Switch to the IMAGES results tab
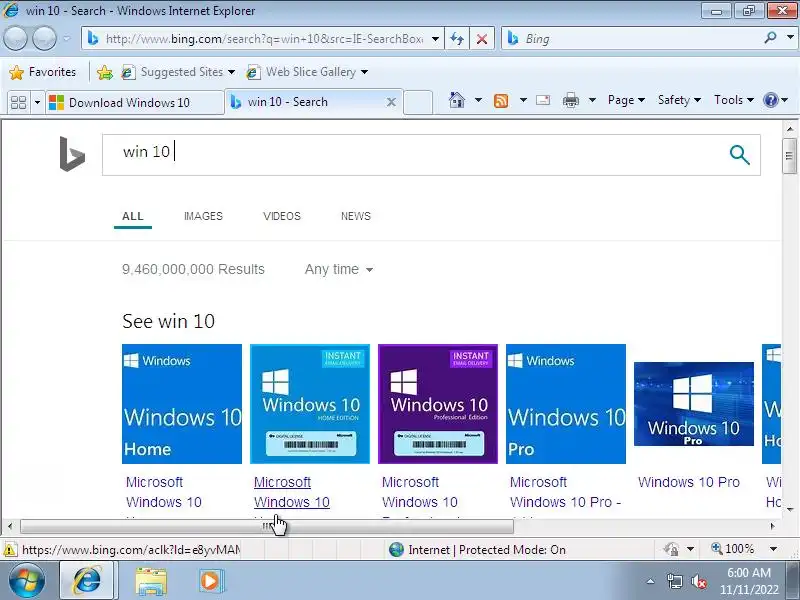Screen dimensions: 800x600 coord(203,216)
